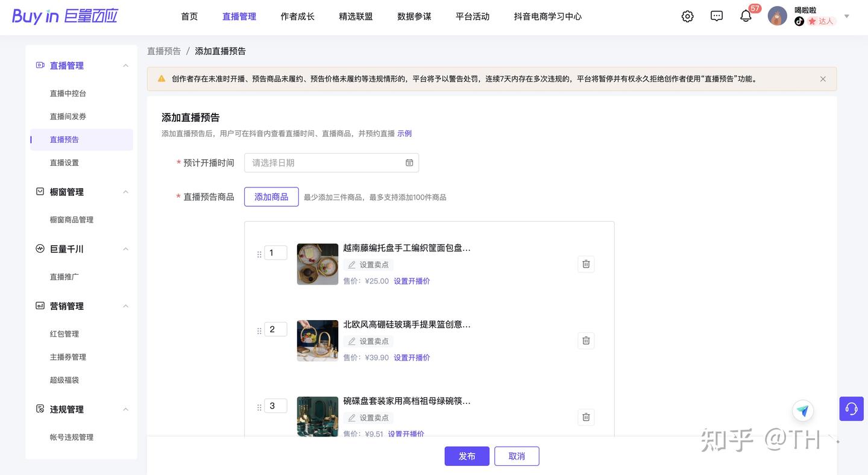Open 超级福袋 in sidebar
The width and height of the screenshot is (868, 475).
tap(64, 380)
